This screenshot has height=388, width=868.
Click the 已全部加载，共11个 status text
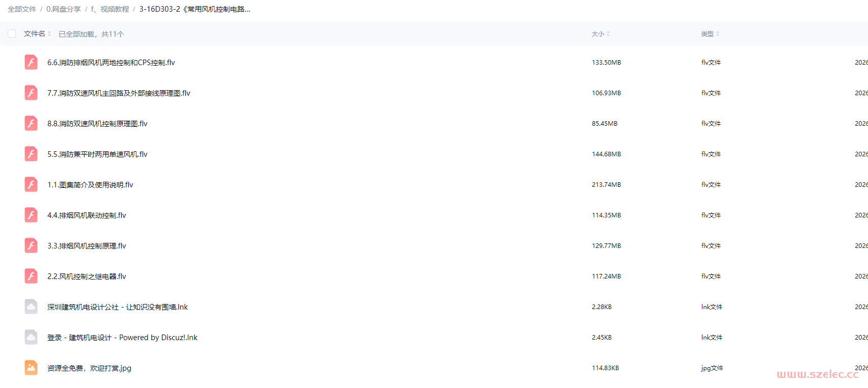click(x=91, y=34)
